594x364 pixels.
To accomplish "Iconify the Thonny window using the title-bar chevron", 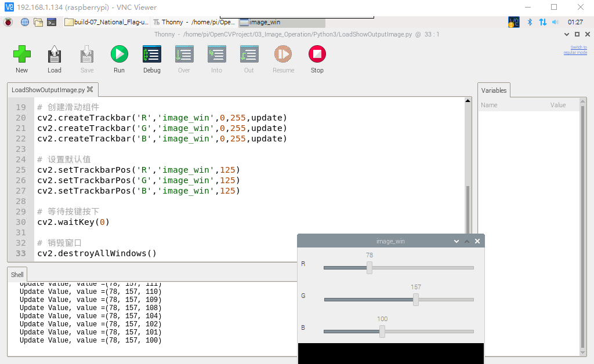I will pyautogui.click(x=566, y=34).
